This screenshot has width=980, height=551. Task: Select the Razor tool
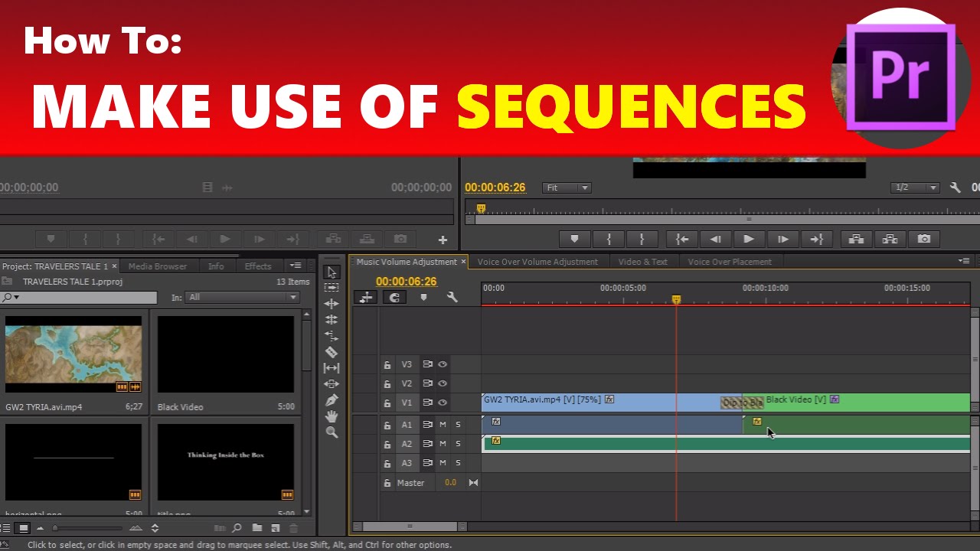[x=332, y=352]
